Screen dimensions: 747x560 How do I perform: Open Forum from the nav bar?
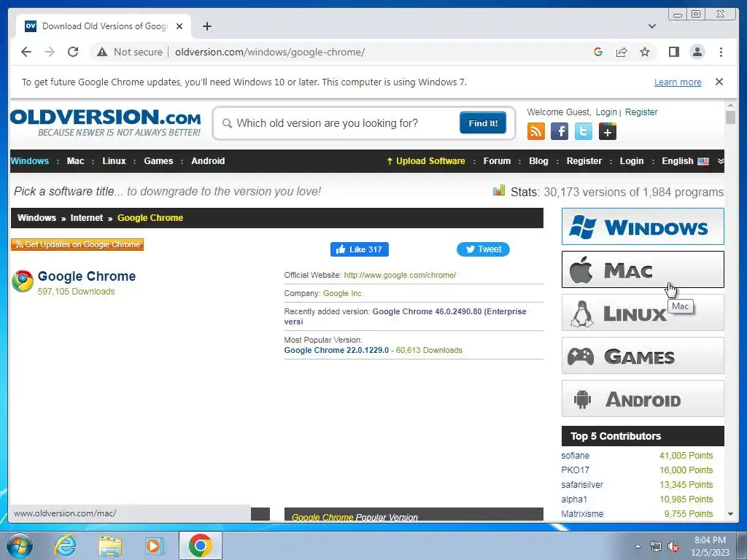coord(497,161)
